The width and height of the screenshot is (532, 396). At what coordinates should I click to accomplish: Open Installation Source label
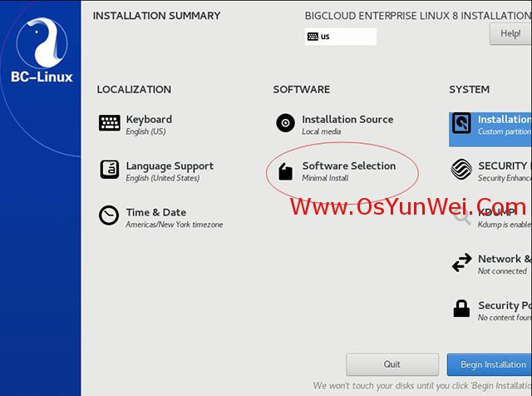click(x=347, y=119)
